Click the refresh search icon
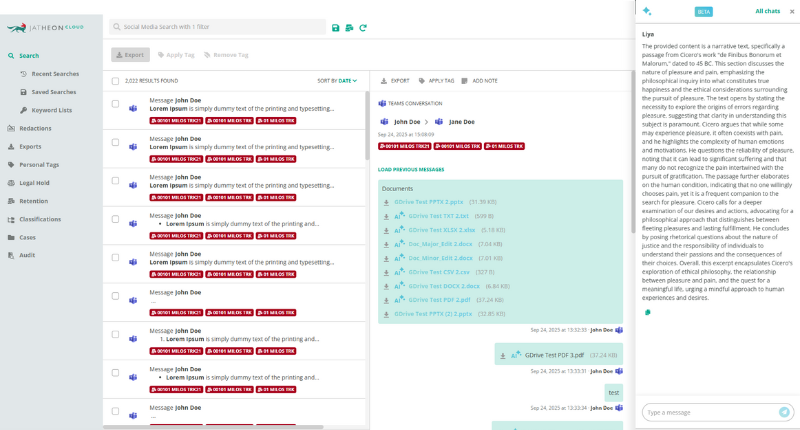Viewport: 800px width, 430px height. (363, 28)
